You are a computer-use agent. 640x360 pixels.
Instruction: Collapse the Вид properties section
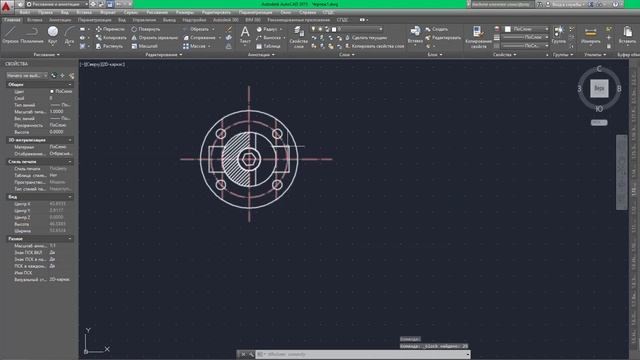(x=70, y=197)
